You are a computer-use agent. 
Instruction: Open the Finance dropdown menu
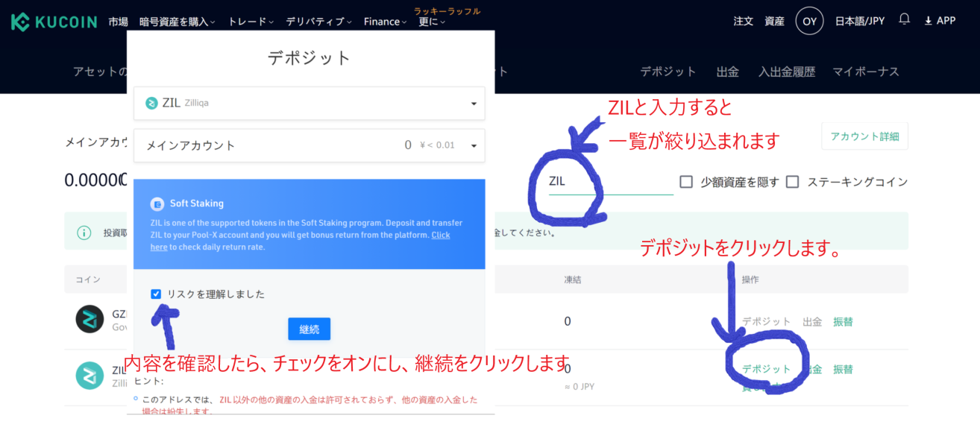pos(386,22)
